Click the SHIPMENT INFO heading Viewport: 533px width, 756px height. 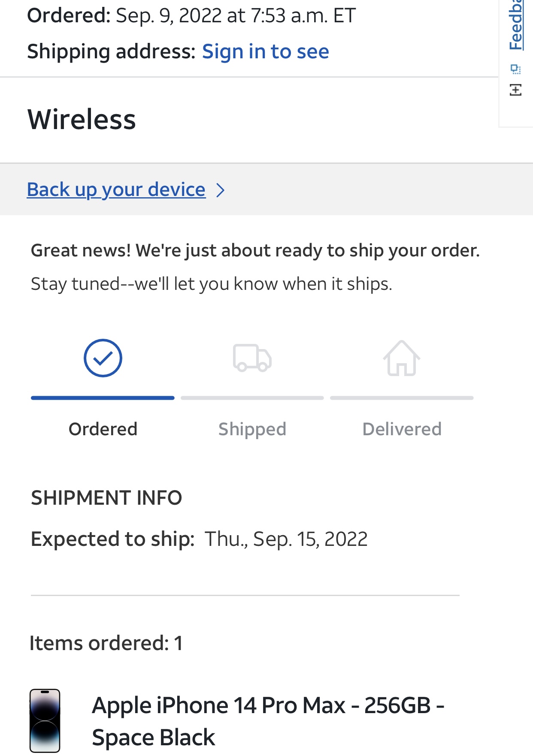pyautogui.click(x=106, y=498)
